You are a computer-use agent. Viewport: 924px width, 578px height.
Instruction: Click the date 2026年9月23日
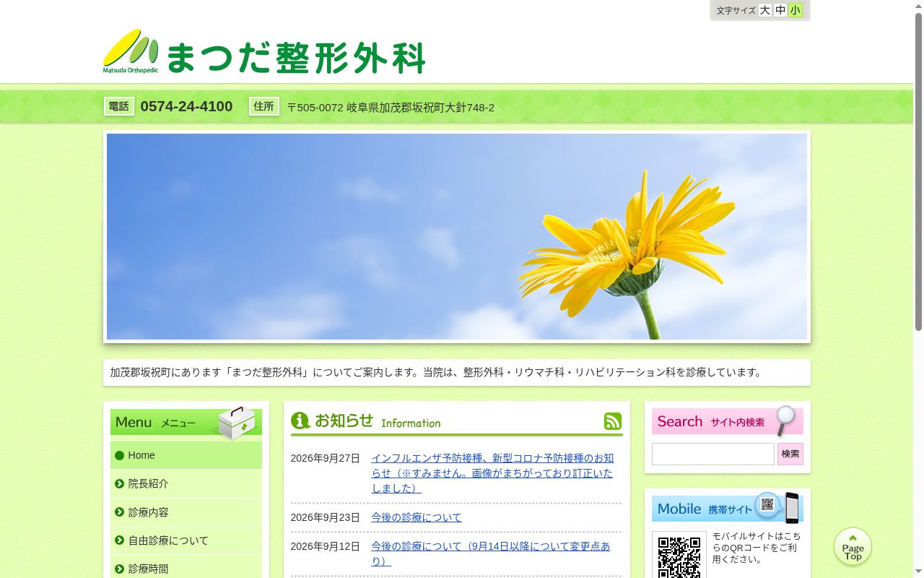point(325,517)
